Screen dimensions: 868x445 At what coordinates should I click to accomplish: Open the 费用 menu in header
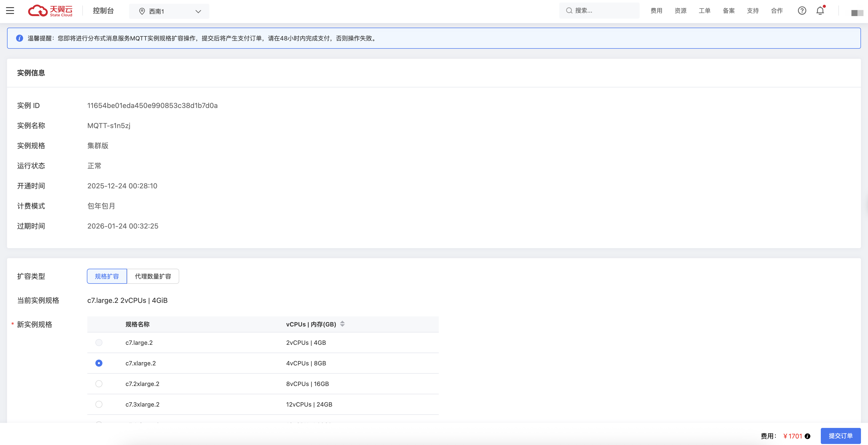[656, 11]
